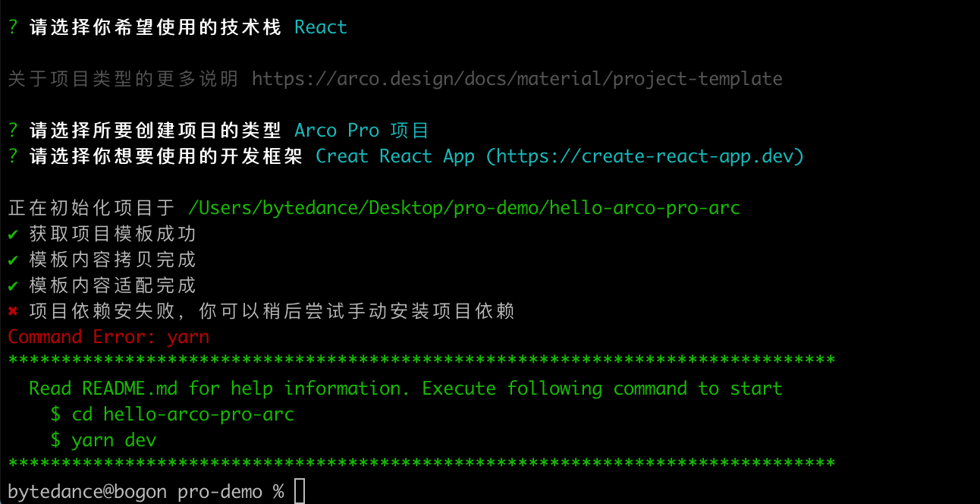Click the green check before 获取项目模板成功
Screen dimensions: 980x504
[x=13, y=235]
